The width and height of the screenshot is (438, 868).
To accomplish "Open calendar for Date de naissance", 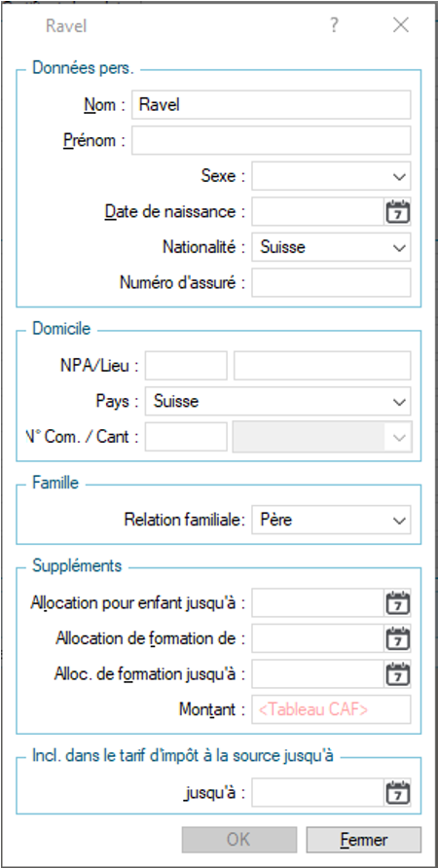I will tap(397, 212).
